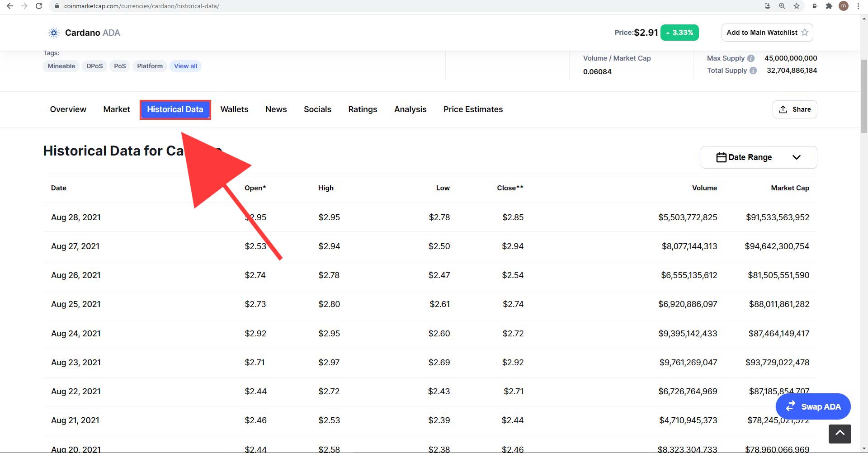Image resolution: width=868 pixels, height=453 pixels.
Task: Click the Volume / Market Cap value 0.06084
Action: 597,72
